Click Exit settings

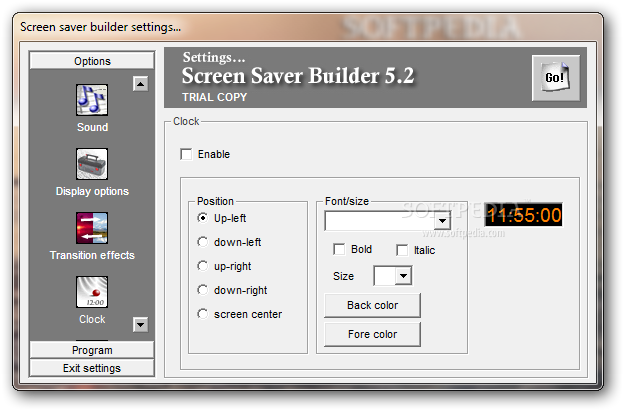(x=92, y=368)
